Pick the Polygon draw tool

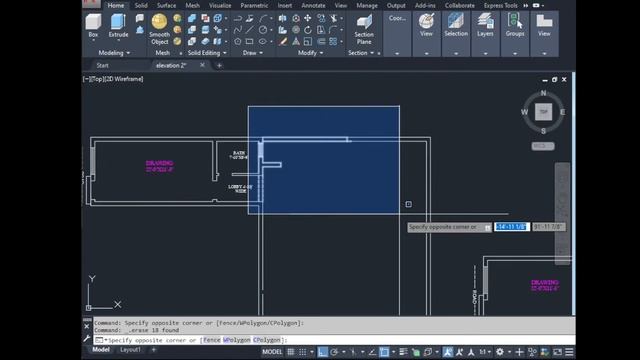[238, 42]
